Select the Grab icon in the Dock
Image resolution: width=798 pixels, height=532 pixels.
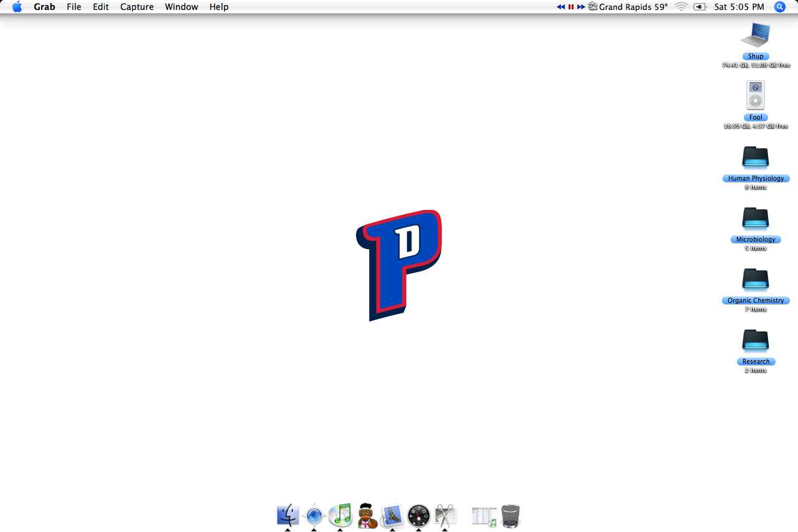(445, 516)
